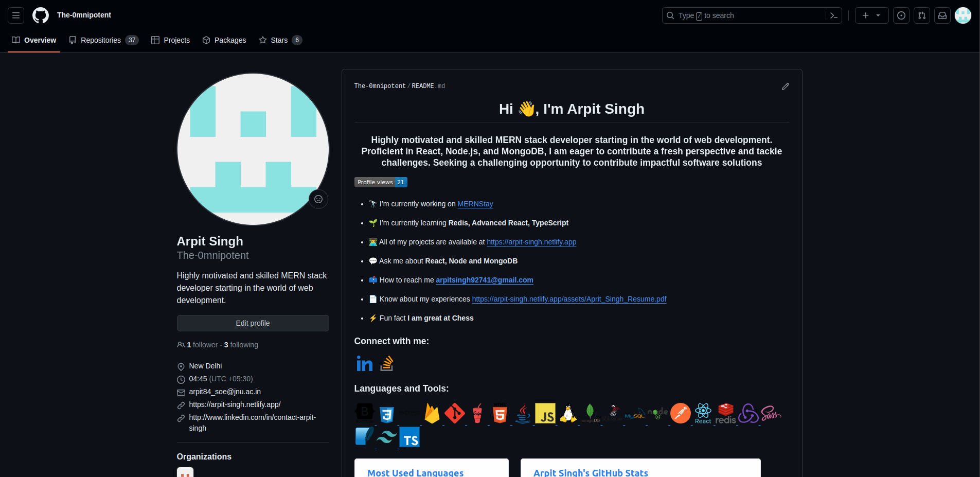The height and width of the screenshot is (477, 980).
Task: Edit README with the pencil icon
Action: tap(786, 86)
